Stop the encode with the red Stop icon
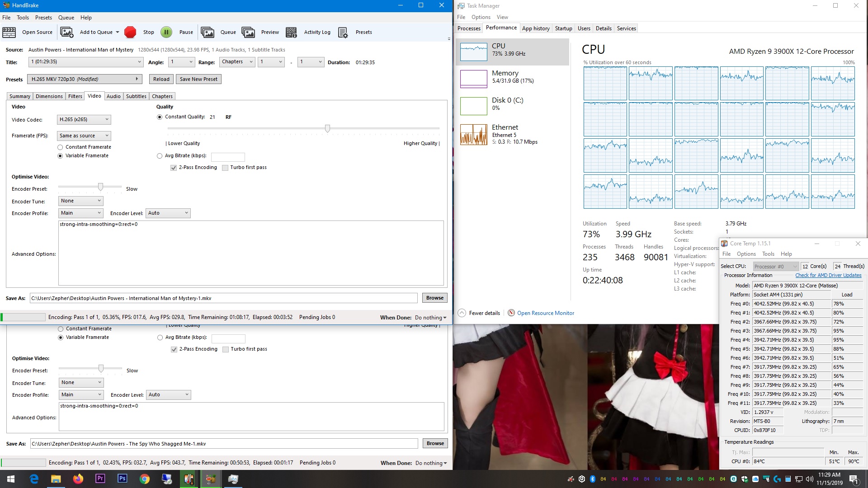 [x=130, y=32]
